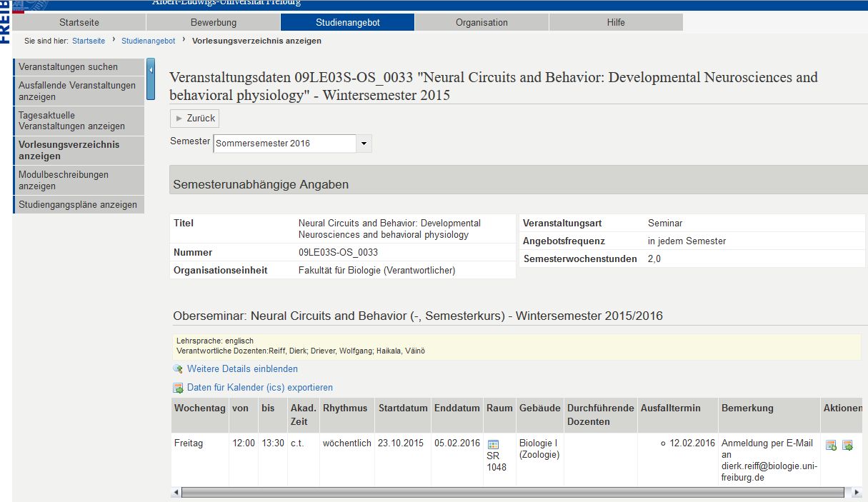Click the second calendar-export icon under Aktionen
Viewport: 868px width, 502px height.
click(847, 446)
